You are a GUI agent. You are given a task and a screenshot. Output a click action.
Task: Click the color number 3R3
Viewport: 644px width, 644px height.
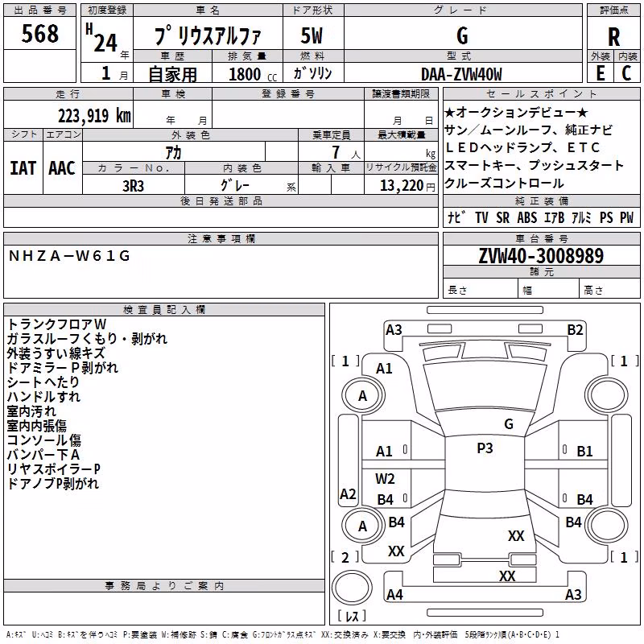coord(133,186)
